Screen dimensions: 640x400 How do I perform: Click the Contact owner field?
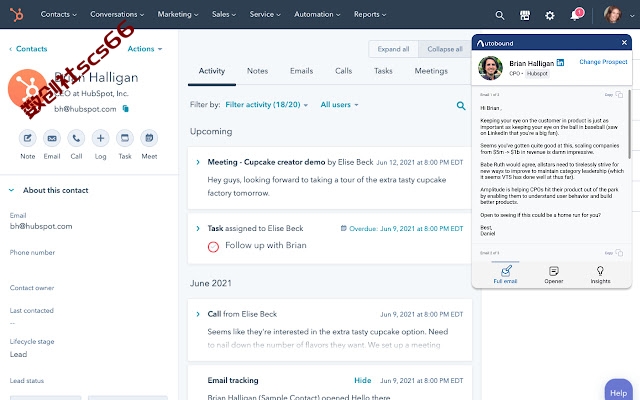coord(32,288)
